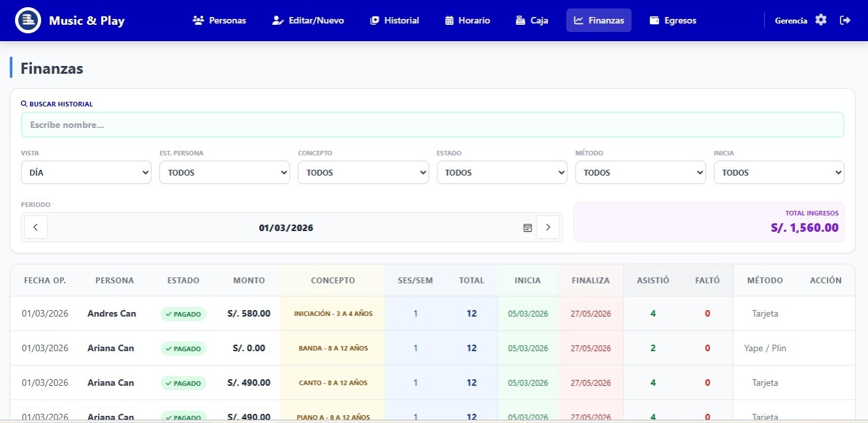The width and height of the screenshot is (868, 423).
Task: Click the Gerencia menu item
Action: point(791,20)
